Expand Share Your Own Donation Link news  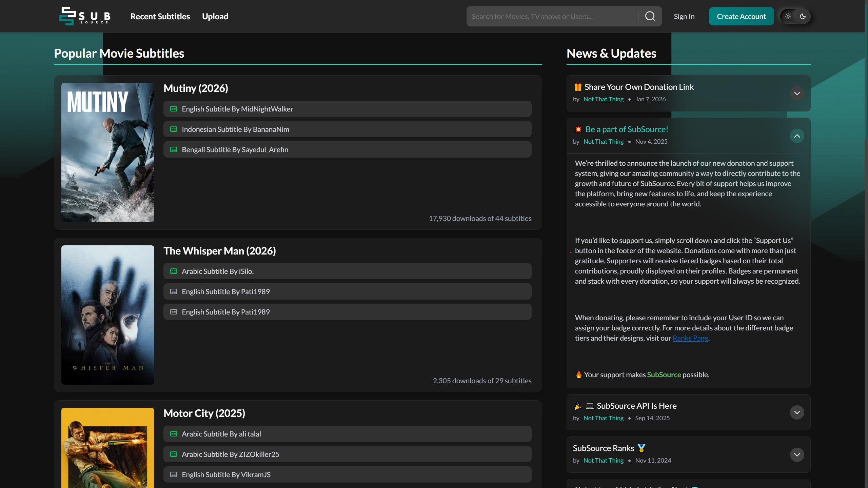pyautogui.click(x=797, y=94)
